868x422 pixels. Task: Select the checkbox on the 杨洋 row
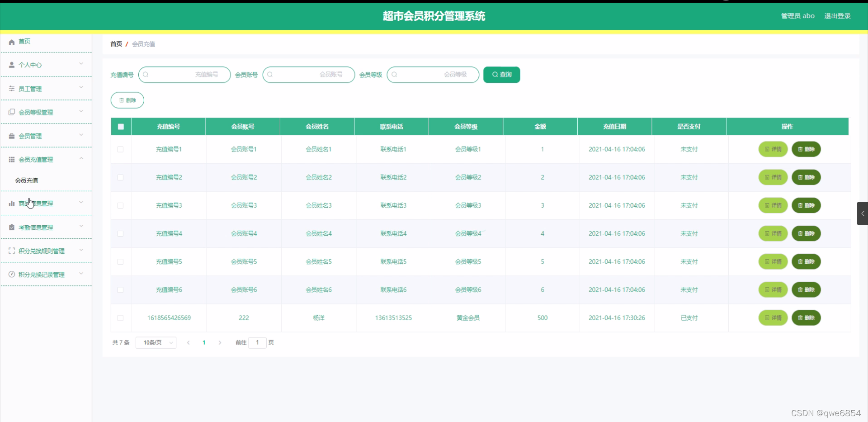point(120,318)
